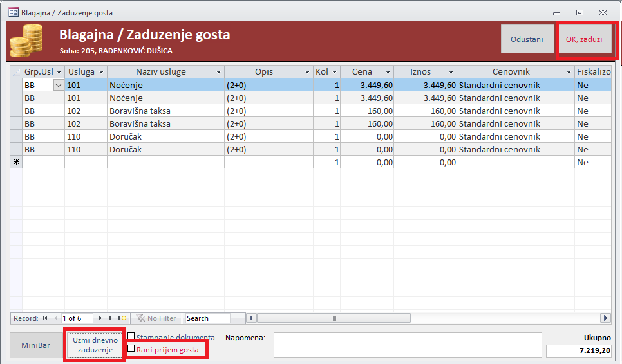This screenshot has width=622, height=364.
Task: Click the gold coins Blagajna icon
Action: click(26, 41)
